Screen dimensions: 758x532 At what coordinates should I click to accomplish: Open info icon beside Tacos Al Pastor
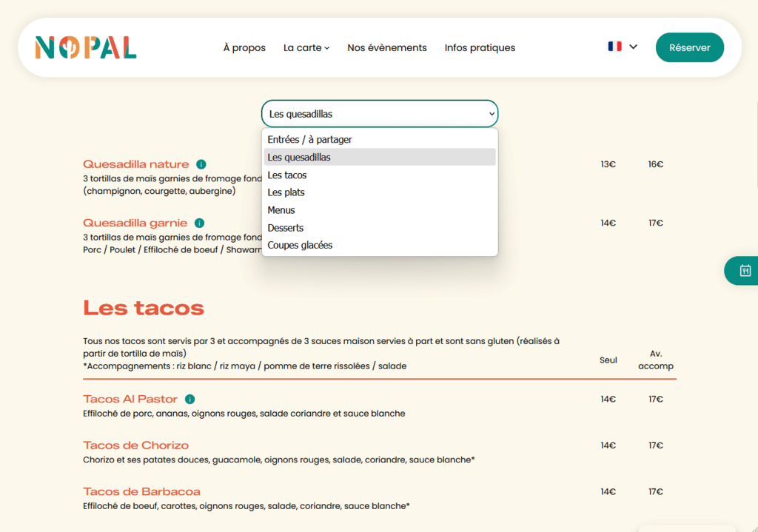click(190, 400)
